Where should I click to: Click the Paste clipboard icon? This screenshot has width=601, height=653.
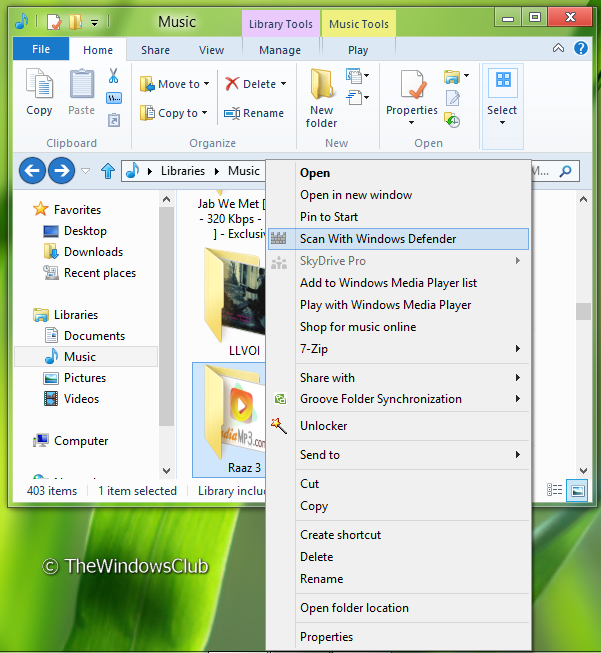(x=82, y=84)
